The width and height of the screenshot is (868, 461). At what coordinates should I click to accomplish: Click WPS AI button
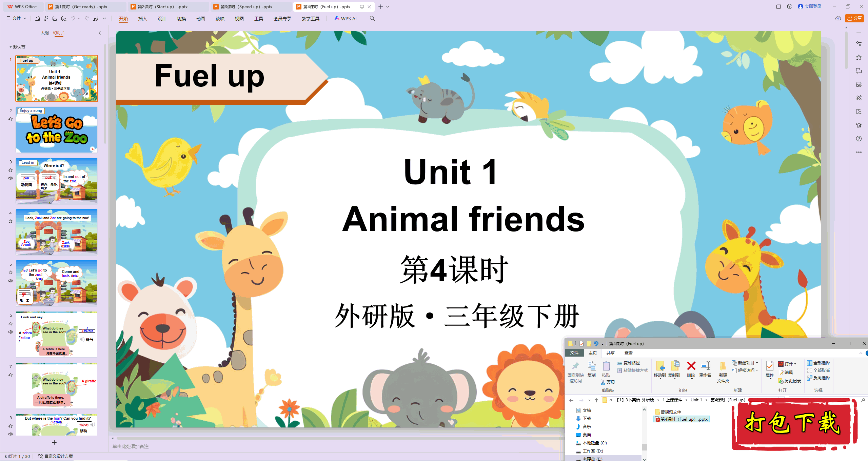[346, 19]
